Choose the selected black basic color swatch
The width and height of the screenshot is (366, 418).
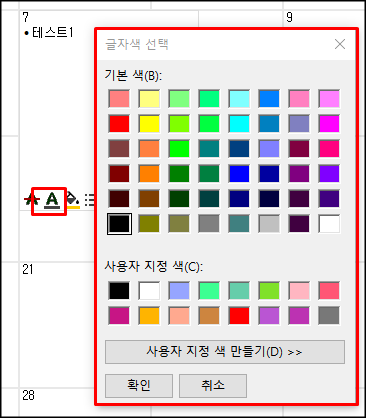pos(119,224)
